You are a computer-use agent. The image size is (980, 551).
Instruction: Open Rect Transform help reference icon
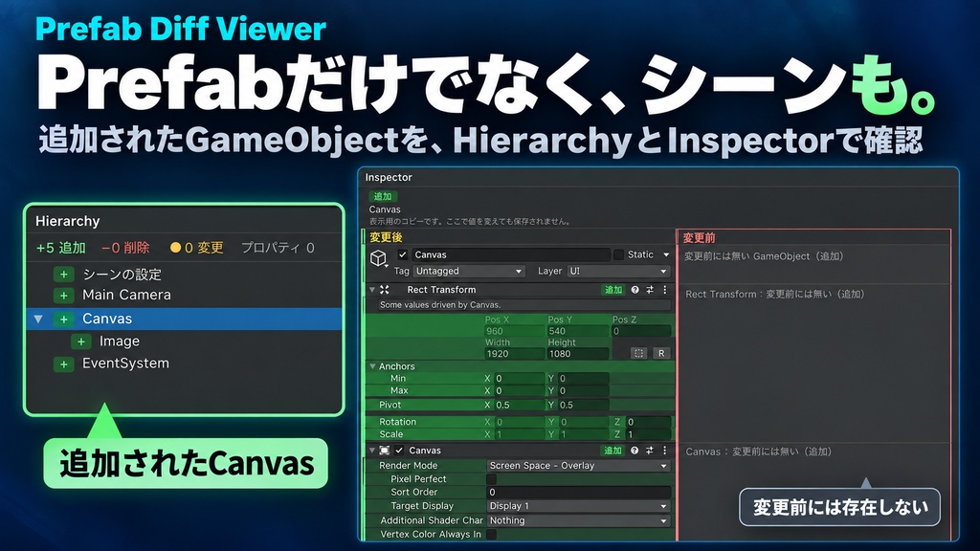coord(635,290)
